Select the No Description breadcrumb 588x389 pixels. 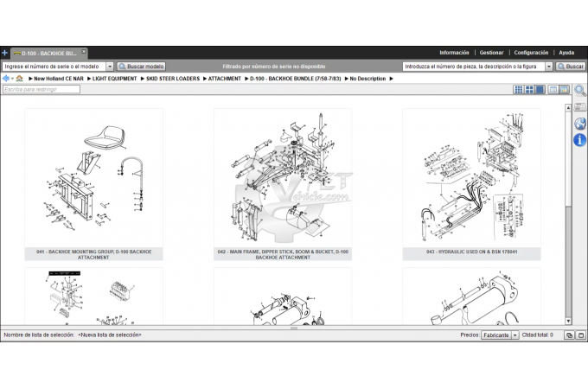[367, 79]
